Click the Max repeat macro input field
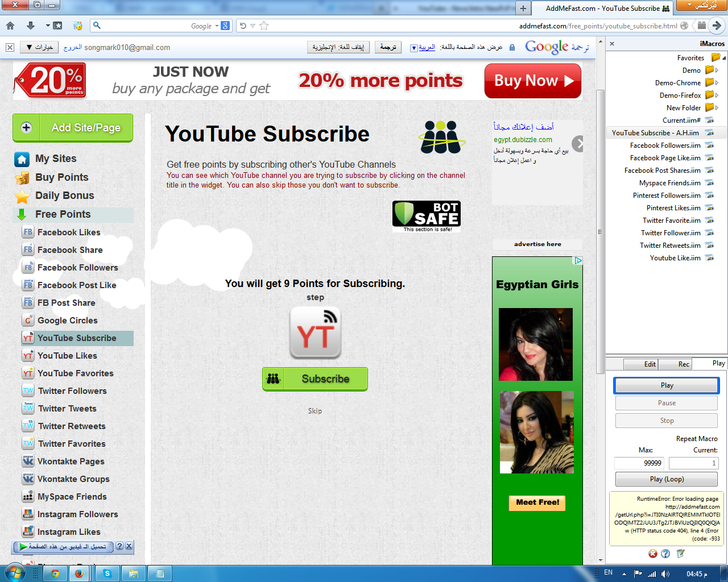 pyautogui.click(x=639, y=463)
